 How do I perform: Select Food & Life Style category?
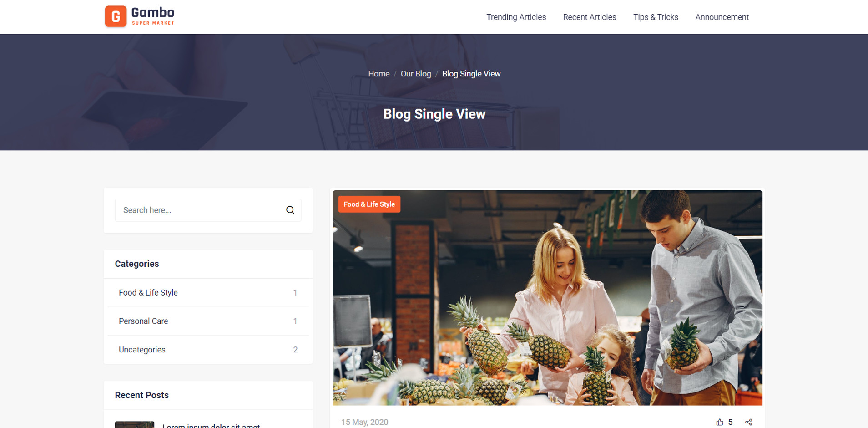click(x=208, y=293)
